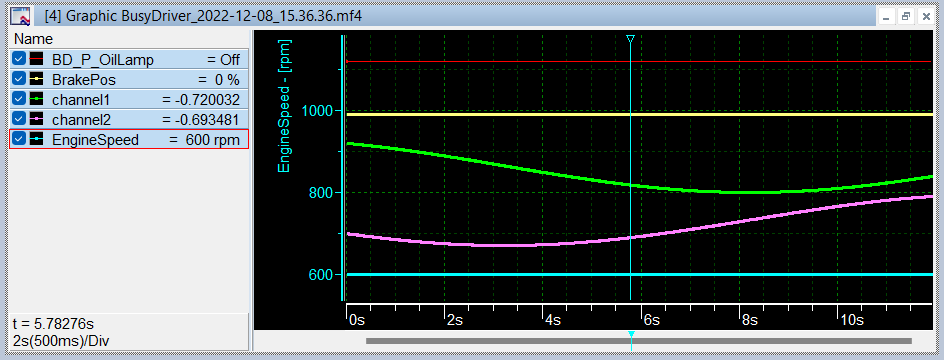The height and width of the screenshot is (360, 944).
Task: Click the 2s label on the time axis
Action: coord(455,320)
